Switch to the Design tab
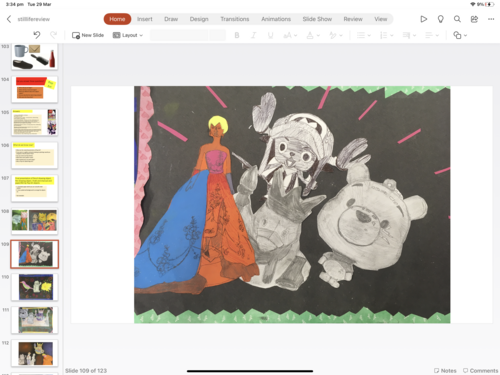Image resolution: width=500 pixels, height=375 pixels. (199, 19)
